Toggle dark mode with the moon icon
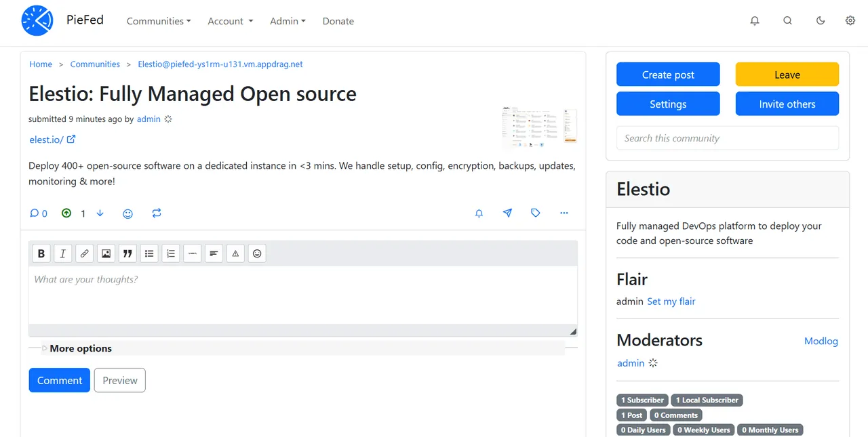This screenshot has height=437, width=868. pyautogui.click(x=821, y=21)
